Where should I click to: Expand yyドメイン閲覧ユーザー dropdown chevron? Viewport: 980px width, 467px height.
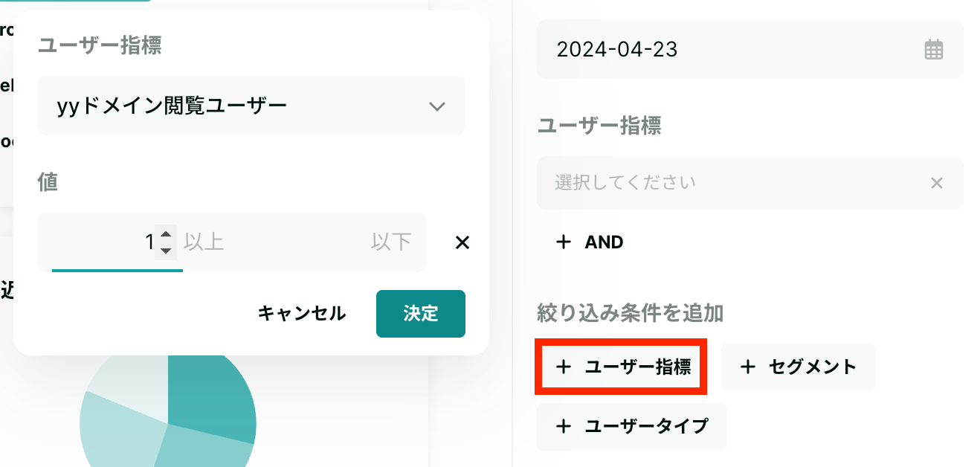[x=437, y=106]
